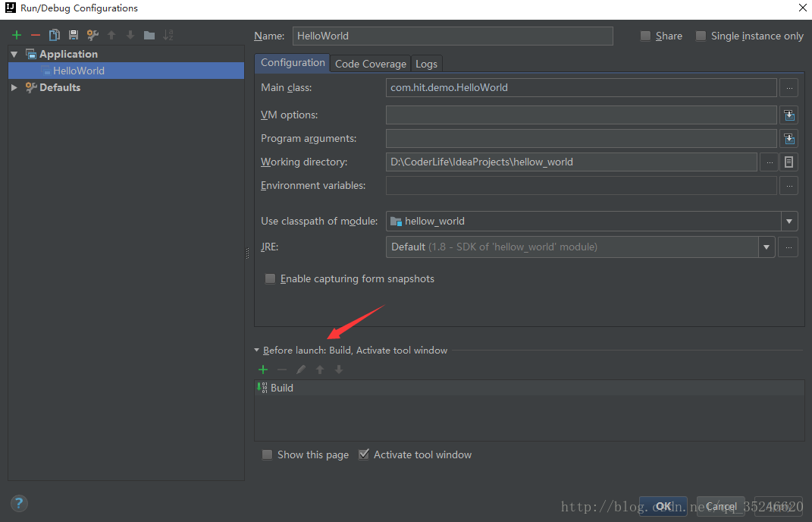The height and width of the screenshot is (522, 812).
Task: Insert path macros icon for working directory
Action: [788, 162]
